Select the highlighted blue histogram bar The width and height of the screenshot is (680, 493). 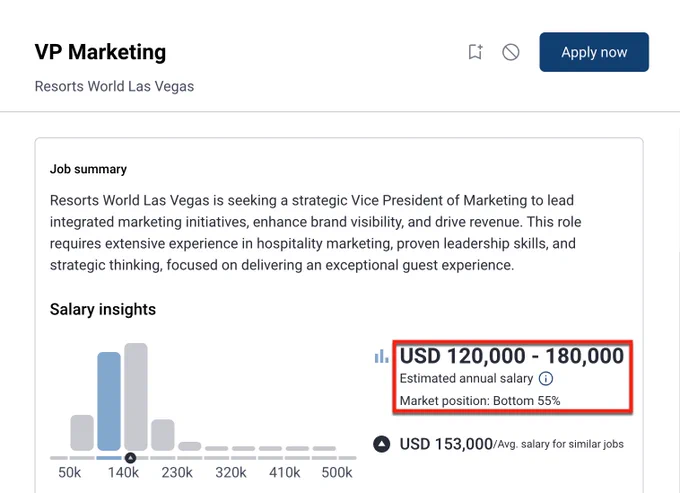(x=109, y=401)
